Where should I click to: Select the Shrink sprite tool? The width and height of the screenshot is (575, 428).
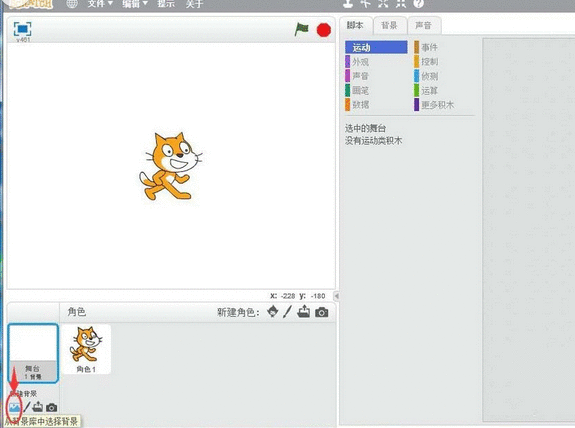click(x=401, y=4)
